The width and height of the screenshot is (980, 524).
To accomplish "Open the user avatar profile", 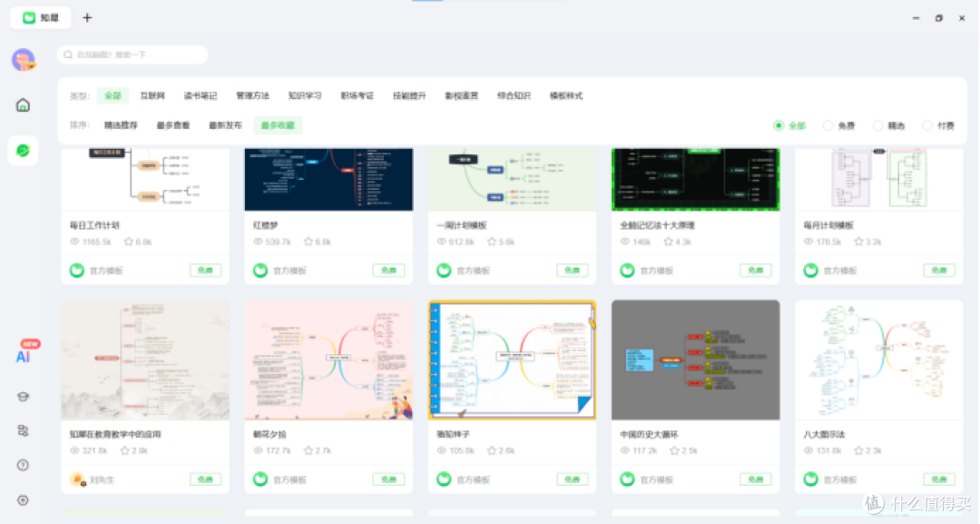I will click(23, 60).
